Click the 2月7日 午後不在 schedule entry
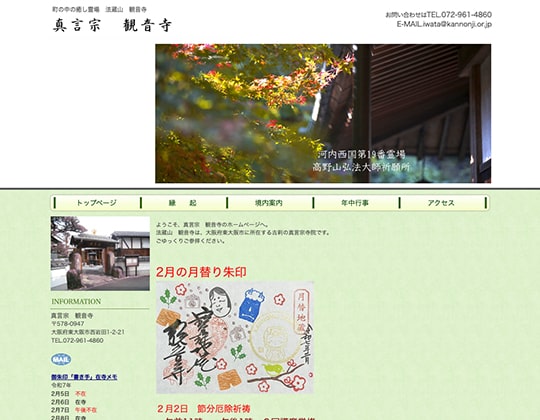 click(74, 410)
